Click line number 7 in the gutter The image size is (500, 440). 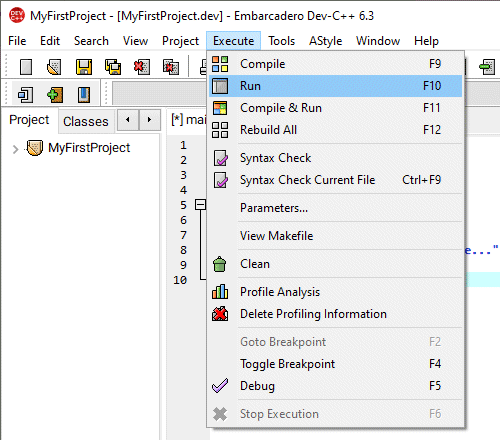click(x=183, y=235)
